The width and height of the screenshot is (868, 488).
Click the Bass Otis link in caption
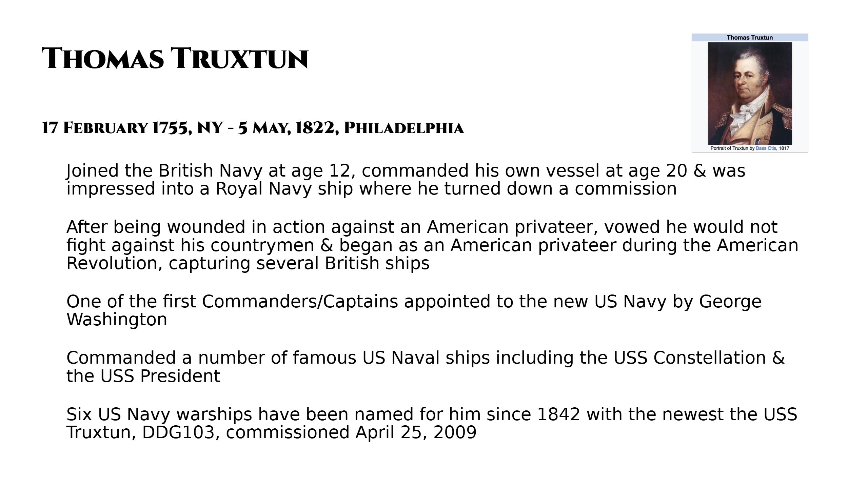[x=766, y=148]
